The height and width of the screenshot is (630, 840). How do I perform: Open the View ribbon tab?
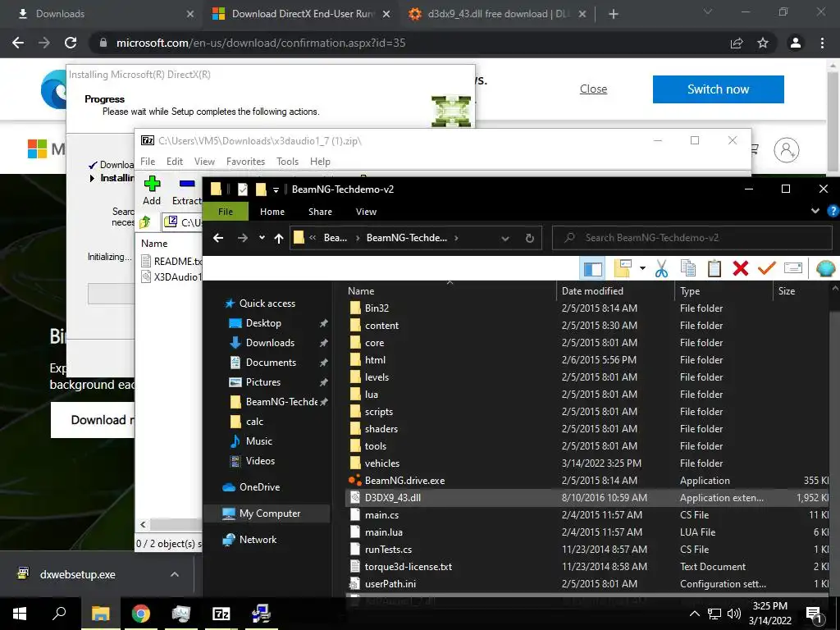point(366,212)
